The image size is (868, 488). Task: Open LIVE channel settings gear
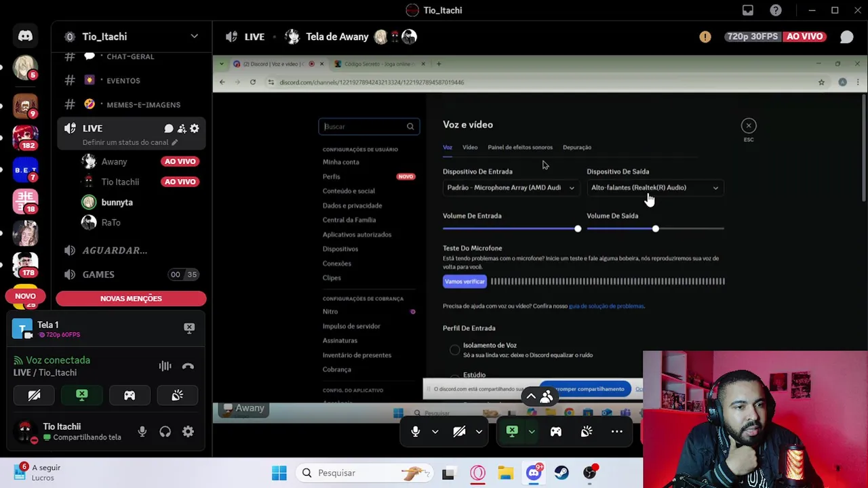point(195,128)
